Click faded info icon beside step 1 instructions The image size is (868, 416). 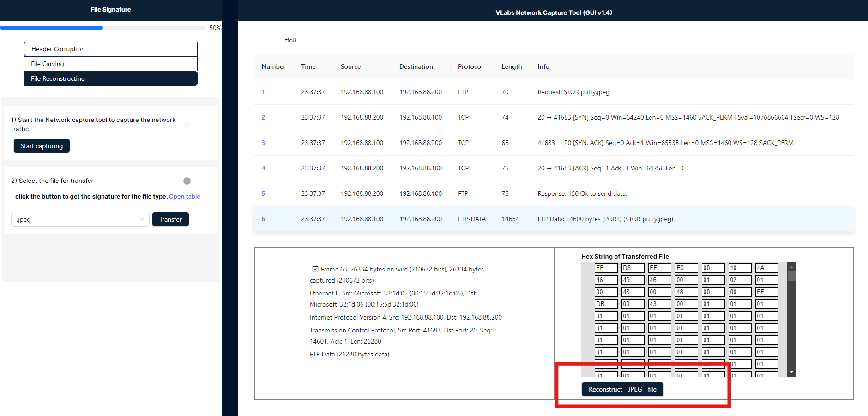(x=187, y=125)
